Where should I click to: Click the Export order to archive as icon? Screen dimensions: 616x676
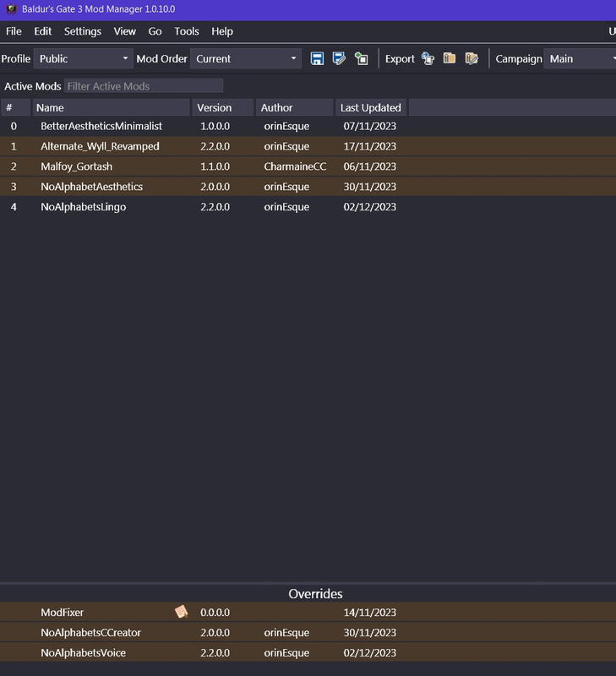472,58
